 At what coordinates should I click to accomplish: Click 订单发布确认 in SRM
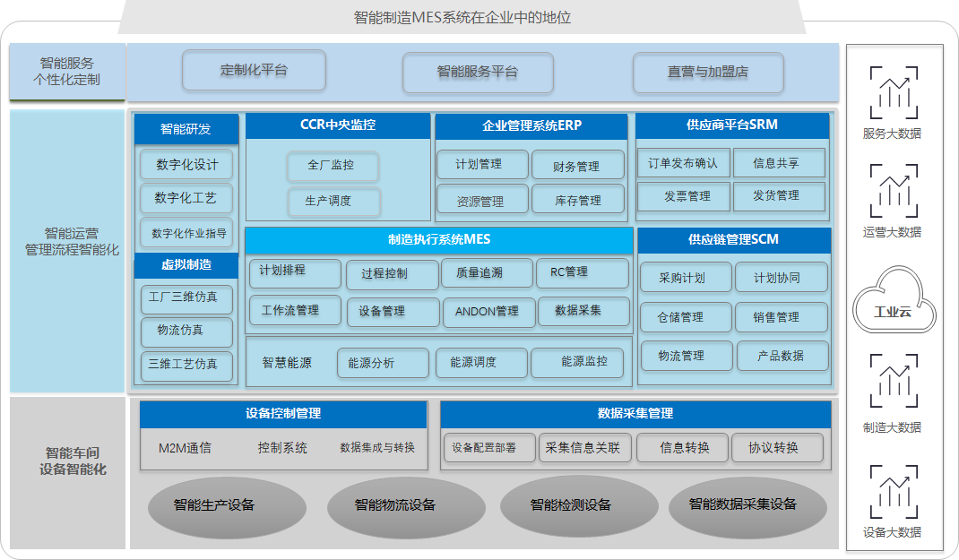(x=682, y=164)
